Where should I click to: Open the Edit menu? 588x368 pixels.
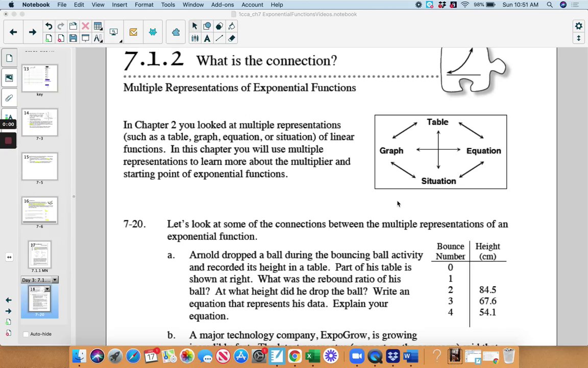point(79,5)
